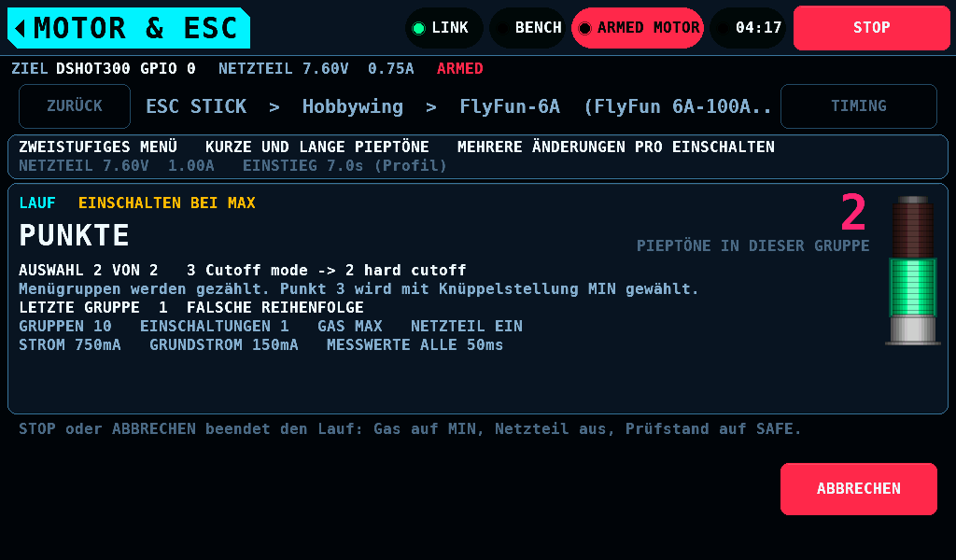Click the PIEPTÖNE IN DIESER GRUPPE label
956x560 pixels.
(x=753, y=245)
